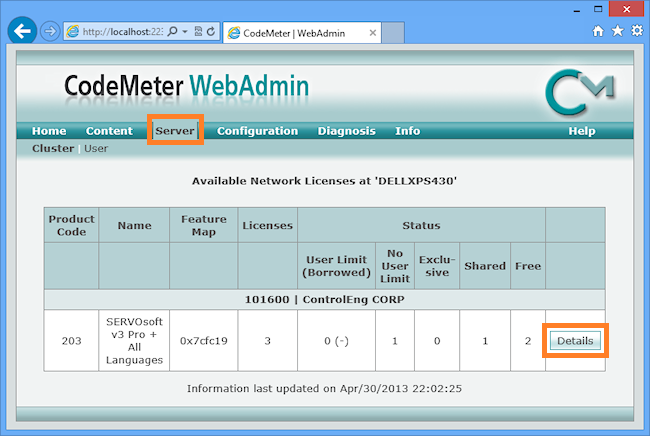The width and height of the screenshot is (650, 436).
Task: Expand the address bar autocomplete dropdown arrow
Action: point(187,32)
